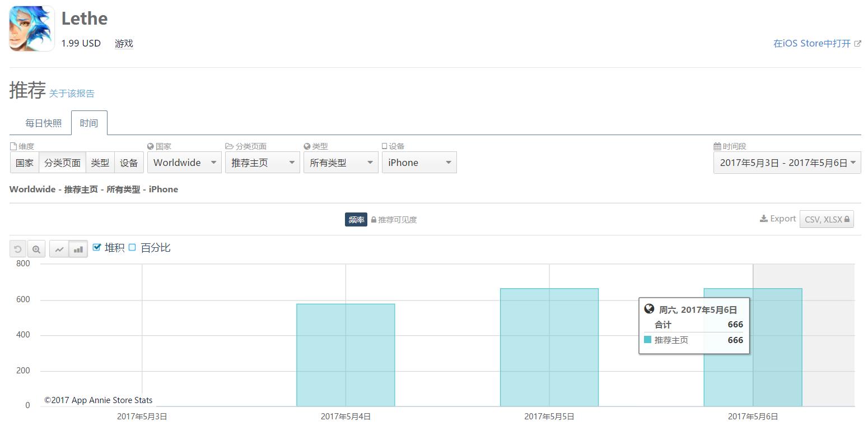Expand the date range dropdown
868x430 pixels.
tap(787, 163)
